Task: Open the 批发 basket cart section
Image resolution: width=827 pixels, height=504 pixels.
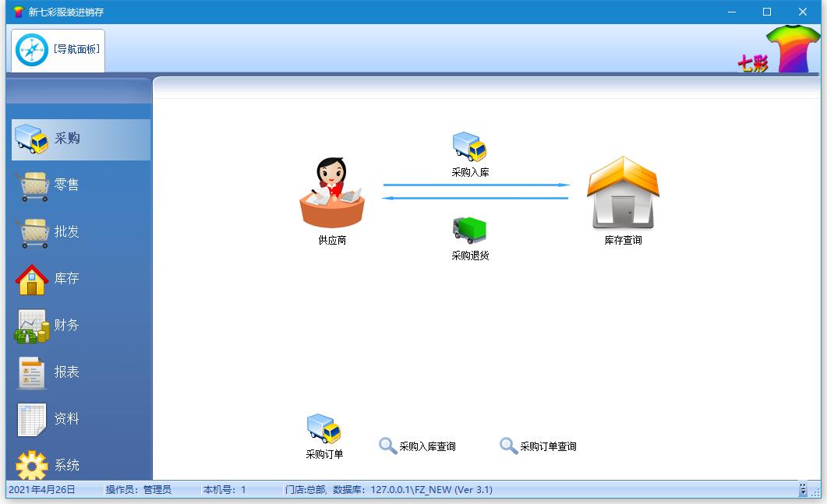Action: tap(32, 232)
